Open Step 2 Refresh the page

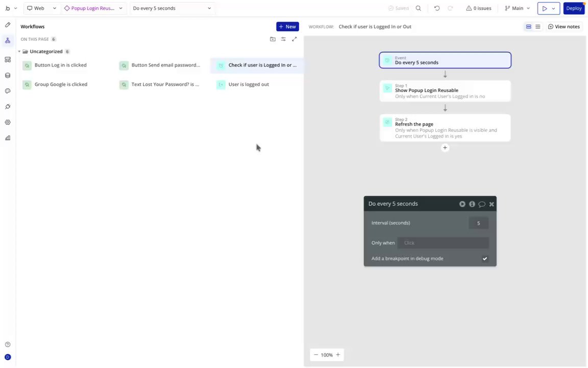(445, 128)
